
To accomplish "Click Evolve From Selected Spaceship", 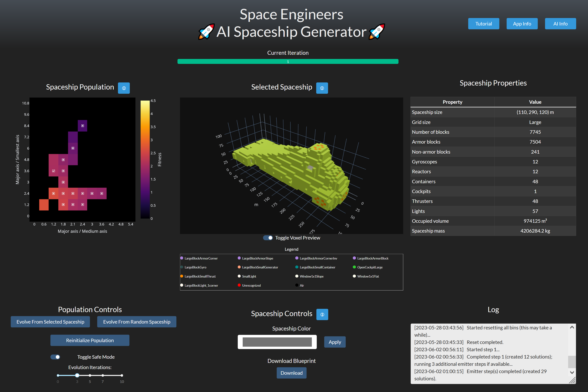I will (50, 322).
